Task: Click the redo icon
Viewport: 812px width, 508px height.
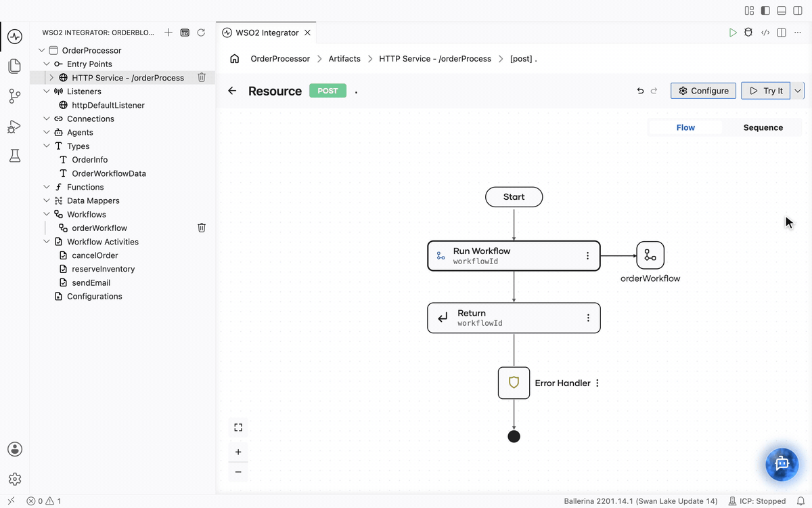Action: [654, 91]
